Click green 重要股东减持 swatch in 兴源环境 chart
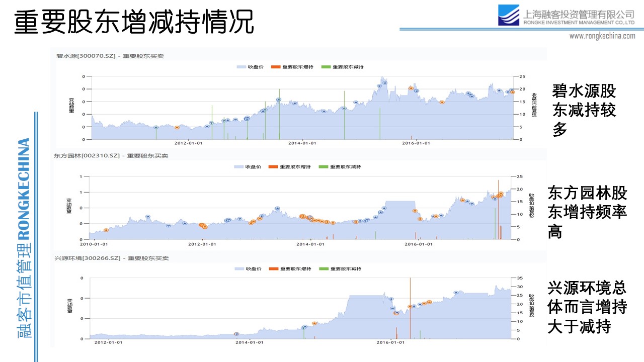The height and width of the screenshot is (362, 644). tap(324, 269)
